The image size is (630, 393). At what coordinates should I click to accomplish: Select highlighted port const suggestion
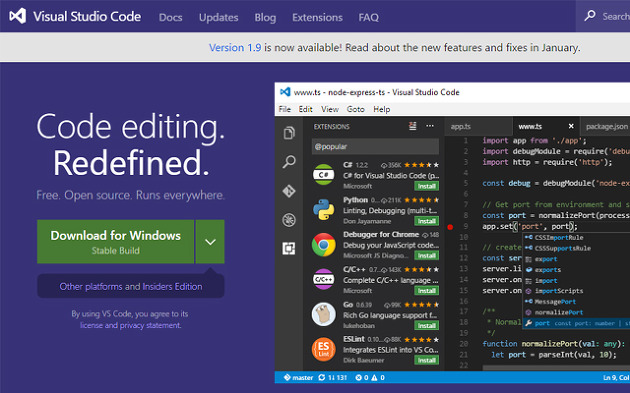click(576, 323)
